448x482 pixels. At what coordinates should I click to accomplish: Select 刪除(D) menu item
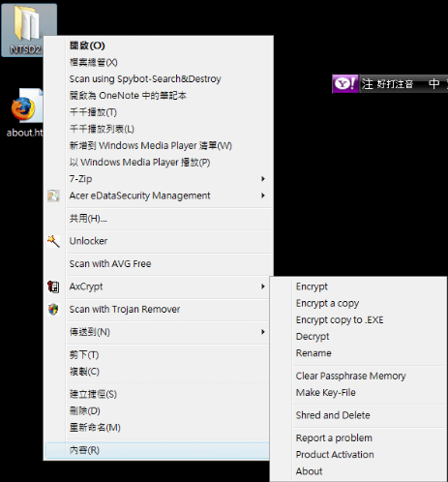coord(159,410)
